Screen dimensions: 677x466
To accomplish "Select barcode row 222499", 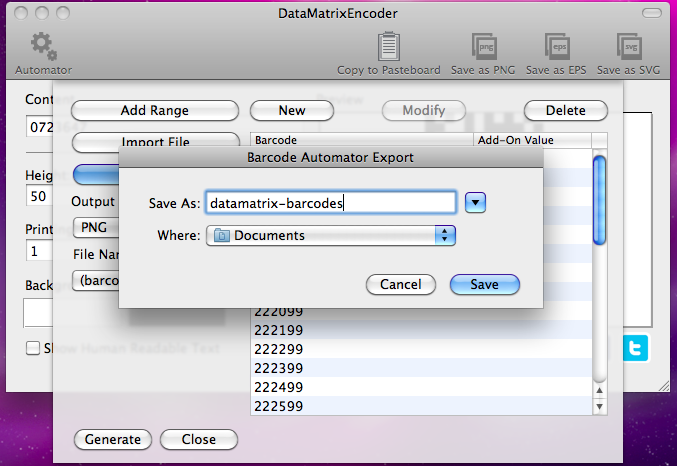I will 421,387.
